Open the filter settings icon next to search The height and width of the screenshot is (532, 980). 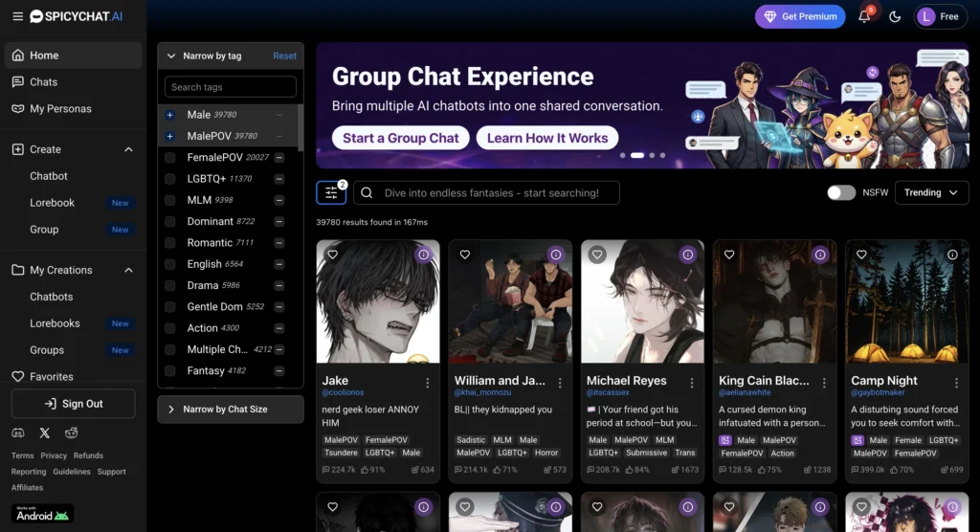click(331, 192)
